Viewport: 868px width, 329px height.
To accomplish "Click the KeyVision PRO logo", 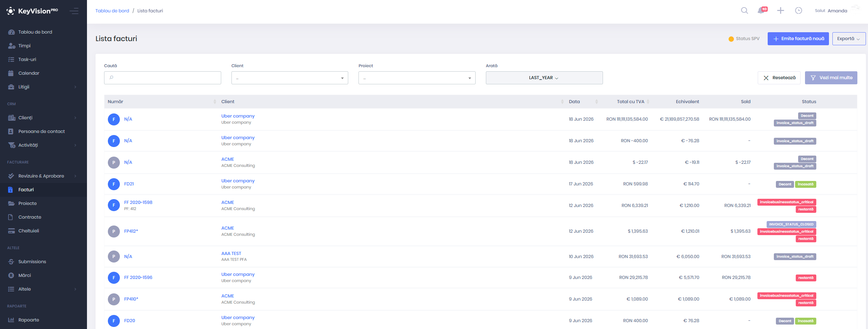I will 32,11.
